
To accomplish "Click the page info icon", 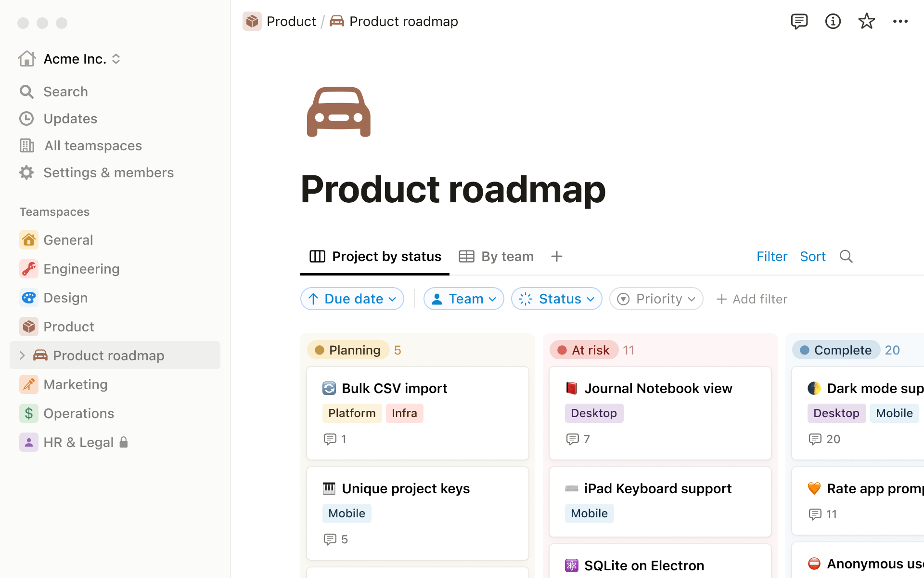I will [833, 21].
